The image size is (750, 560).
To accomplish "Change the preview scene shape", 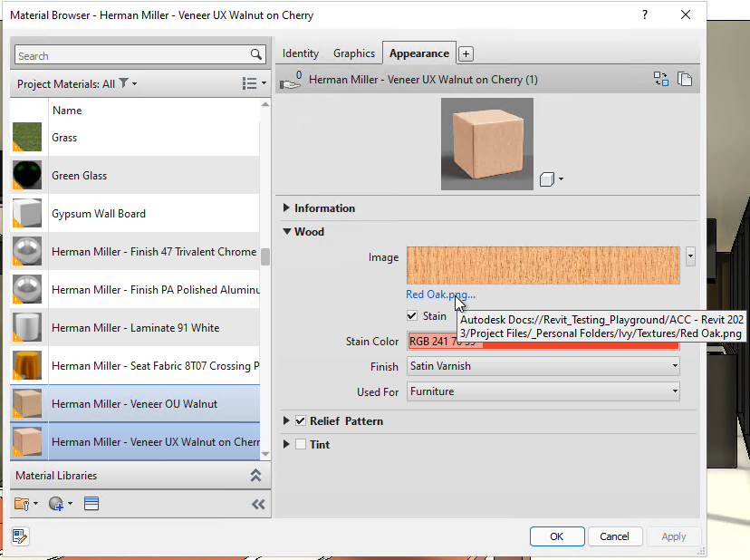I will coord(551,179).
